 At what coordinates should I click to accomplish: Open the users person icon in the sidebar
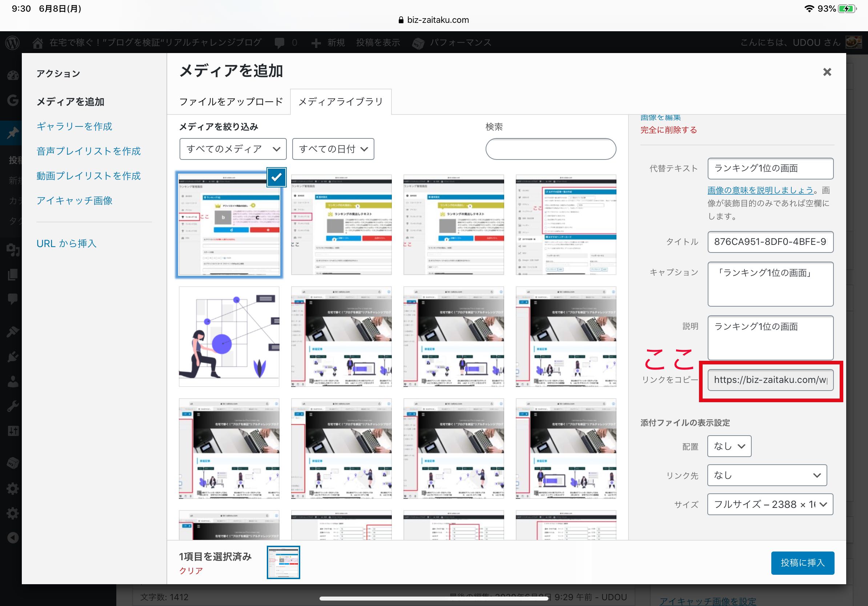(x=13, y=381)
